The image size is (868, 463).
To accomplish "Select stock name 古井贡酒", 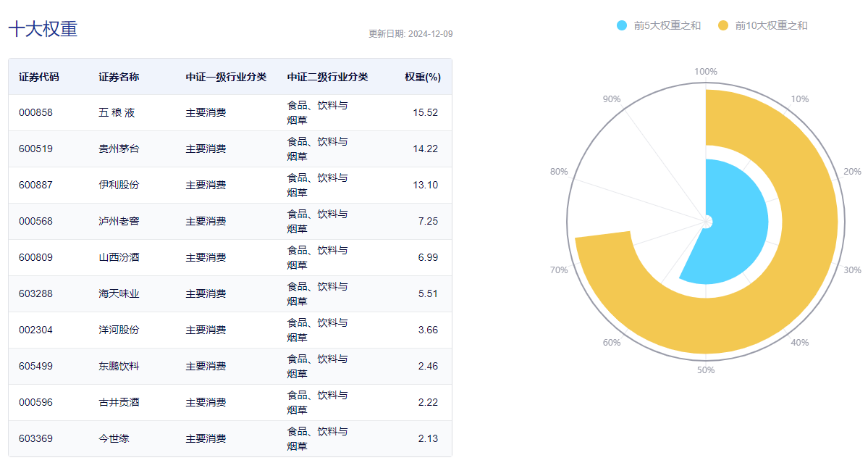I will 119,402.
